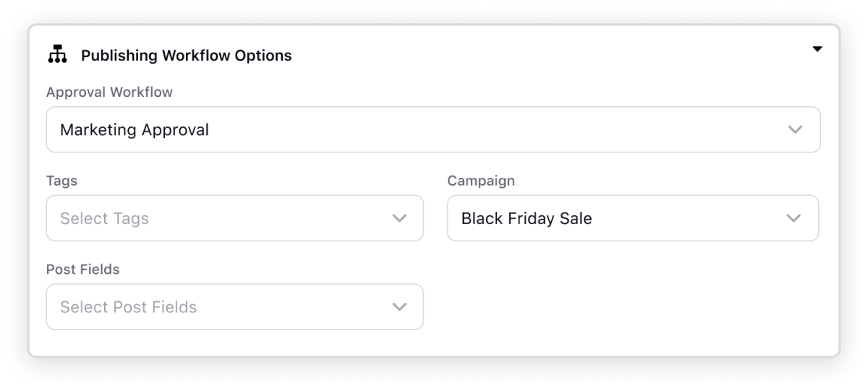Screen dimensions: 868x391
Task: Open the Approval Workflow dropdown chevron
Action: 795,130
